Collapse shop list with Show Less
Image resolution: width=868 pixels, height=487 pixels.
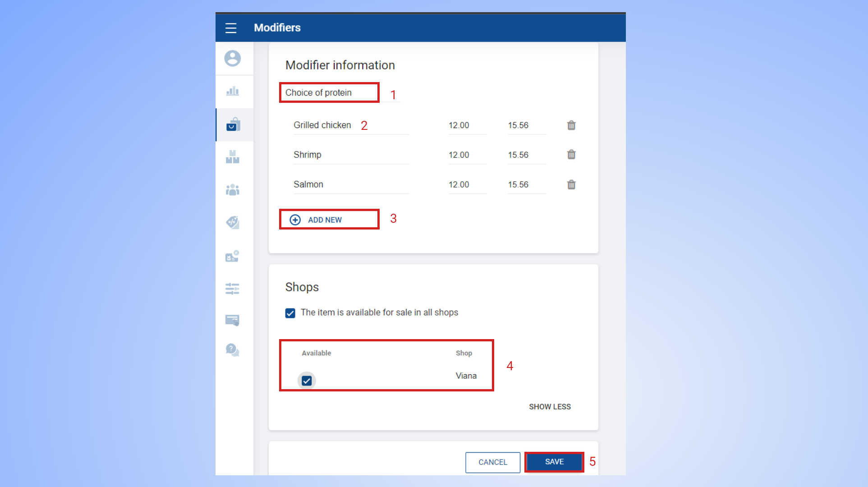coord(550,407)
